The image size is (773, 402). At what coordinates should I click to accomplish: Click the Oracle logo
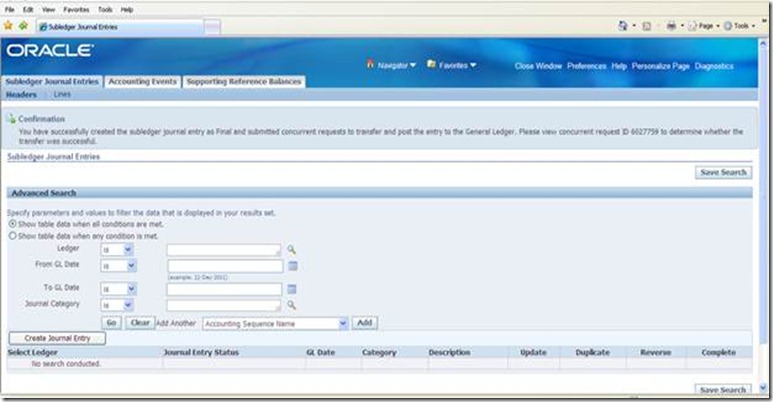pyautogui.click(x=50, y=50)
